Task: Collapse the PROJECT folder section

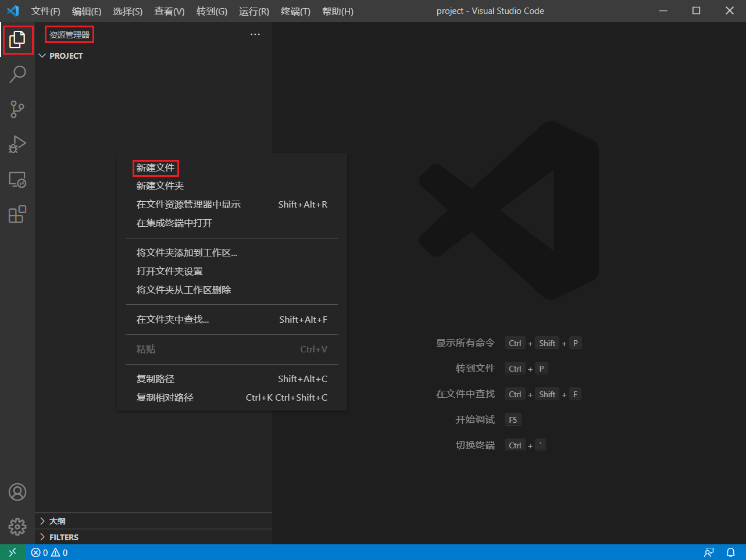Action: [154, 56]
